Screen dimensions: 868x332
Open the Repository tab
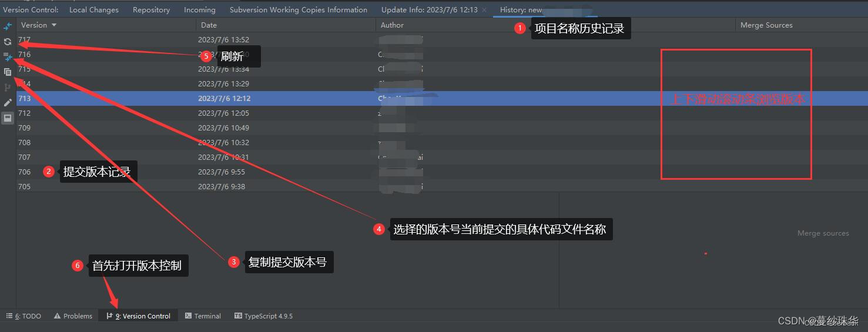click(x=151, y=9)
